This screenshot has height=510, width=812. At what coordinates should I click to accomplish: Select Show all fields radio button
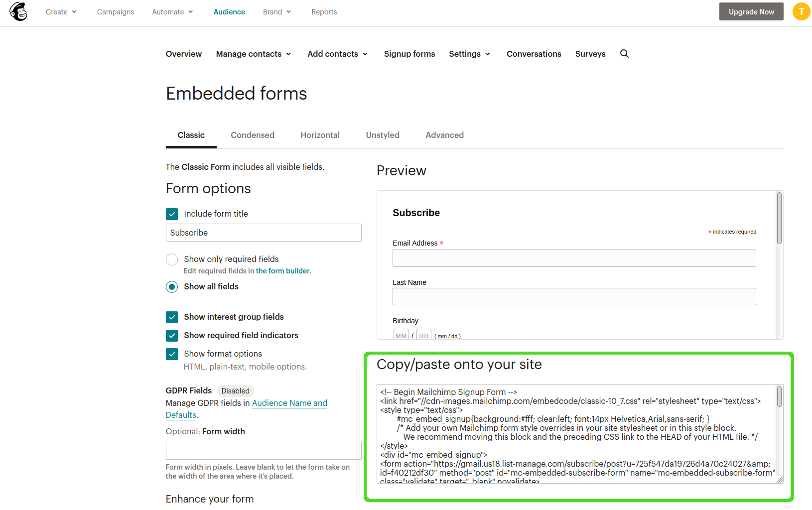[x=172, y=287]
